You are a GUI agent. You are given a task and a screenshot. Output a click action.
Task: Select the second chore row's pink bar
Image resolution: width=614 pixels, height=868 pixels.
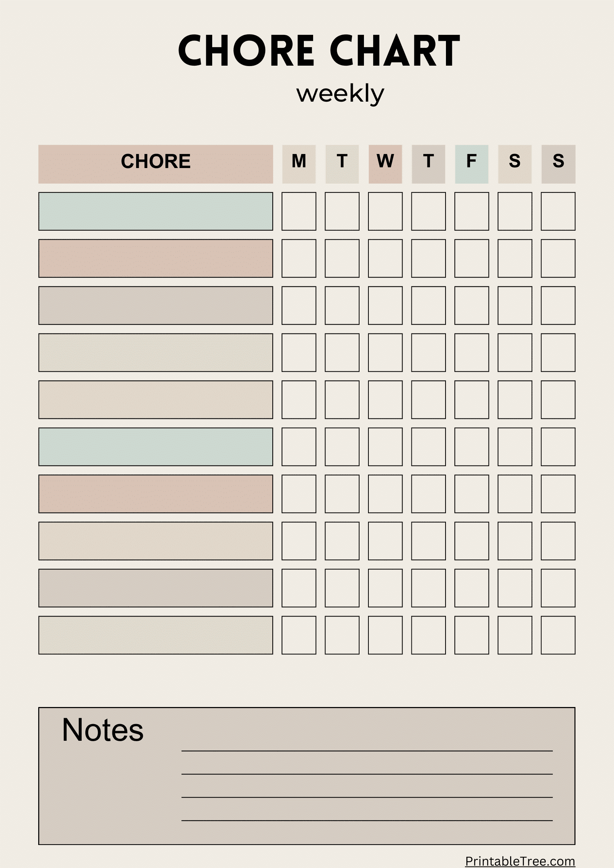(x=155, y=258)
